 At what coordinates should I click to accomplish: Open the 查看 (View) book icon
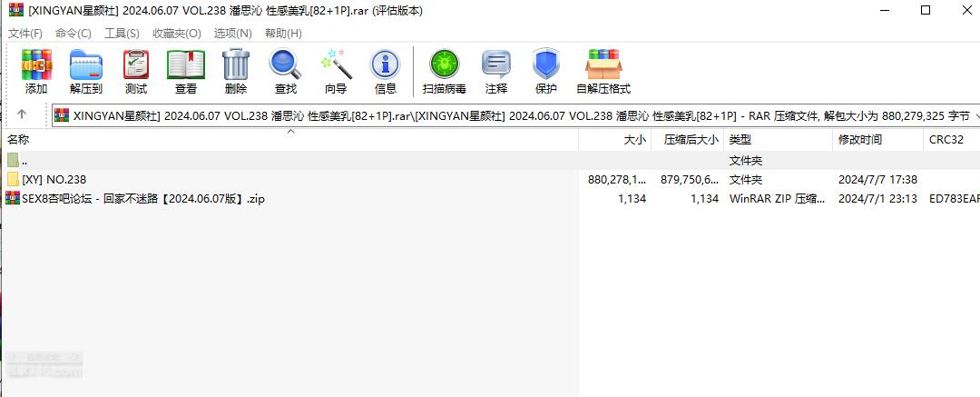186,65
